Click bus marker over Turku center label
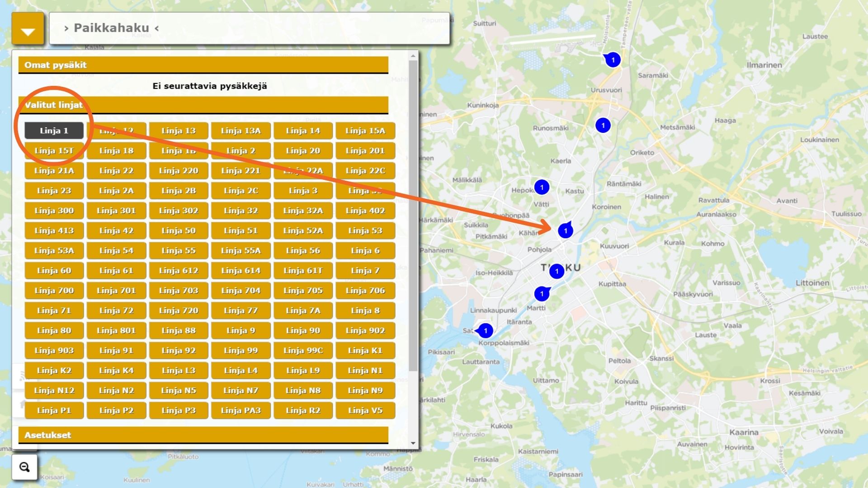Viewport: 868px width, 488px height. click(x=557, y=271)
